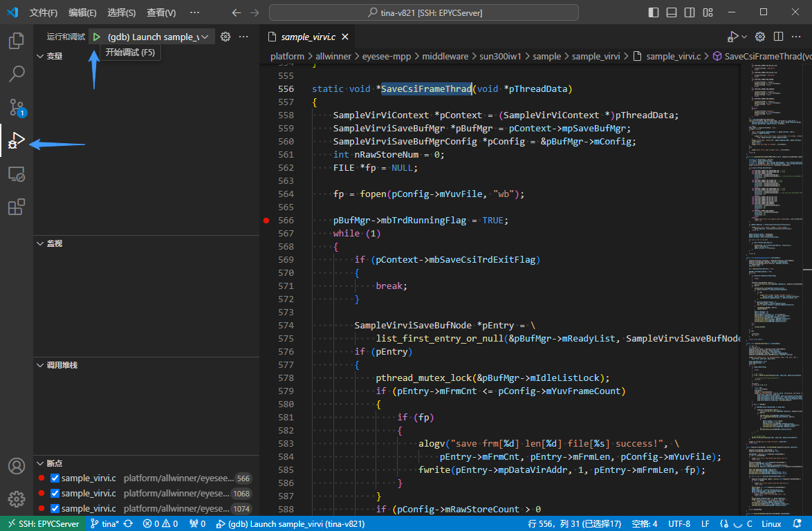
Task: Open the Search view icon
Action: coord(16,73)
